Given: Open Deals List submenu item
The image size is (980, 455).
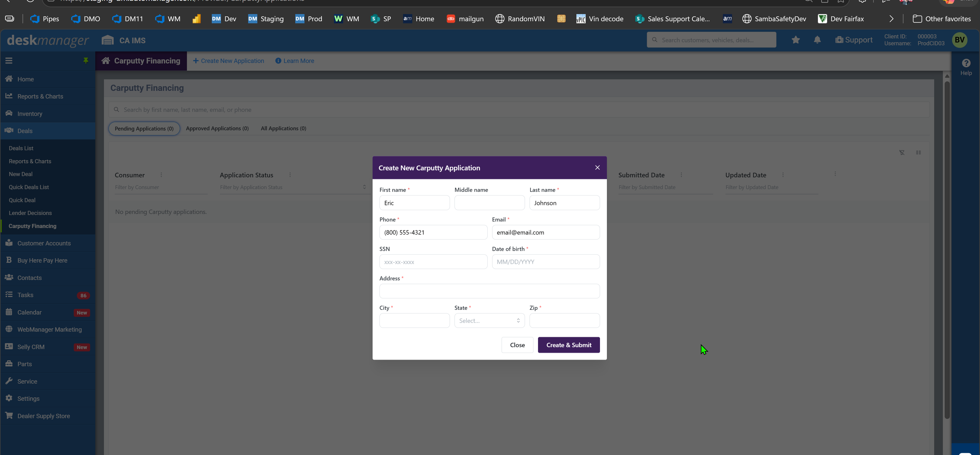Looking at the screenshot, I should pyautogui.click(x=21, y=148).
